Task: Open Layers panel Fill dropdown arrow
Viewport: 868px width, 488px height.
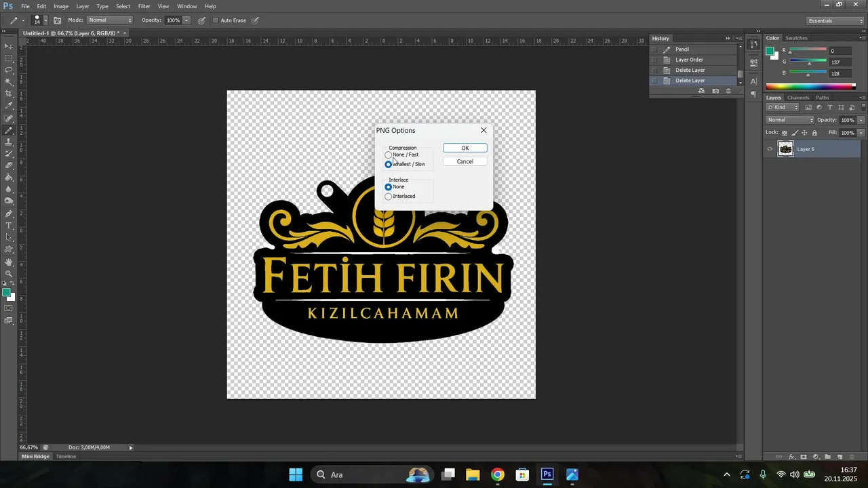Action: [x=861, y=133]
